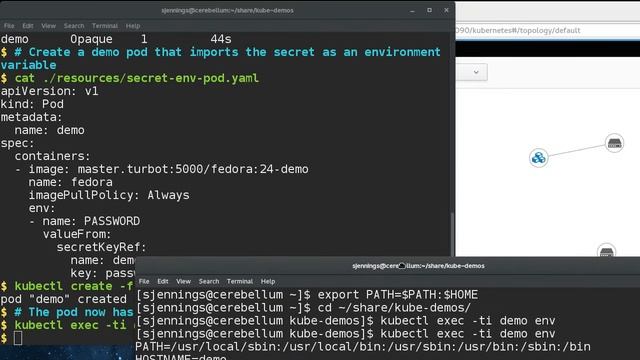Click upper terminal scrollbar
This screenshot has width=640, height=360.
[452, 235]
